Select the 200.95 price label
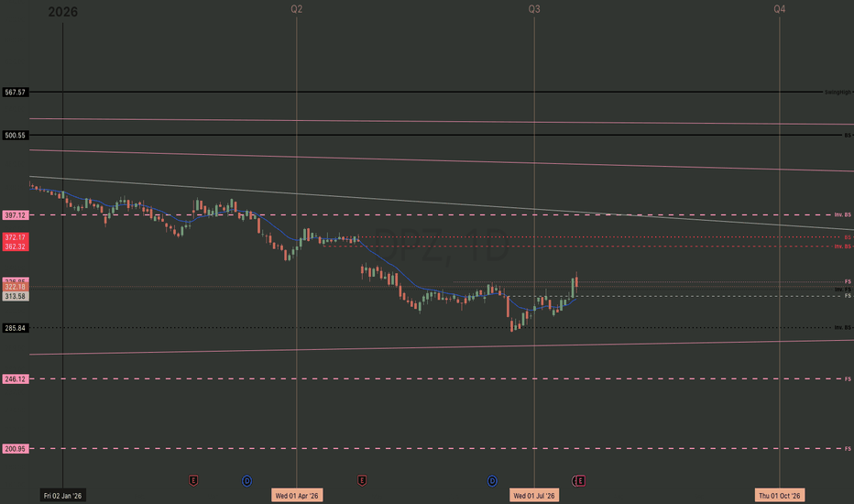The image size is (854, 504). 16,449
